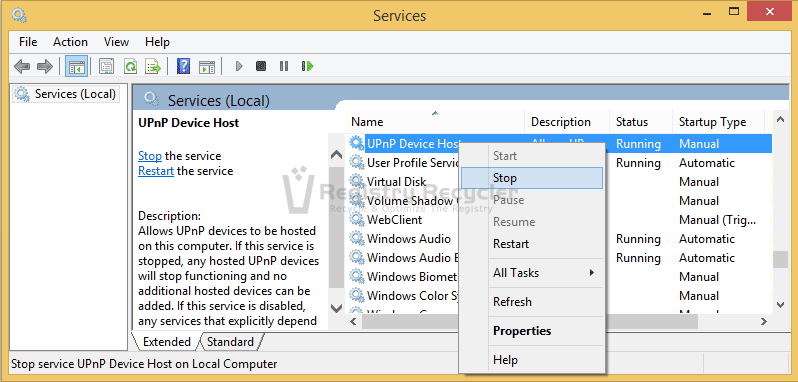Open the View menu

point(117,42)
